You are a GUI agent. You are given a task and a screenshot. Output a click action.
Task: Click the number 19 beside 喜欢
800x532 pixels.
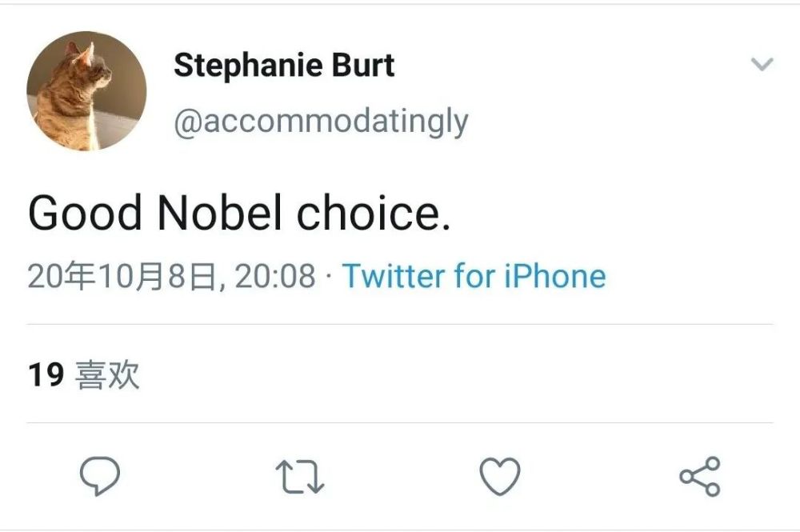click(46, 374)
